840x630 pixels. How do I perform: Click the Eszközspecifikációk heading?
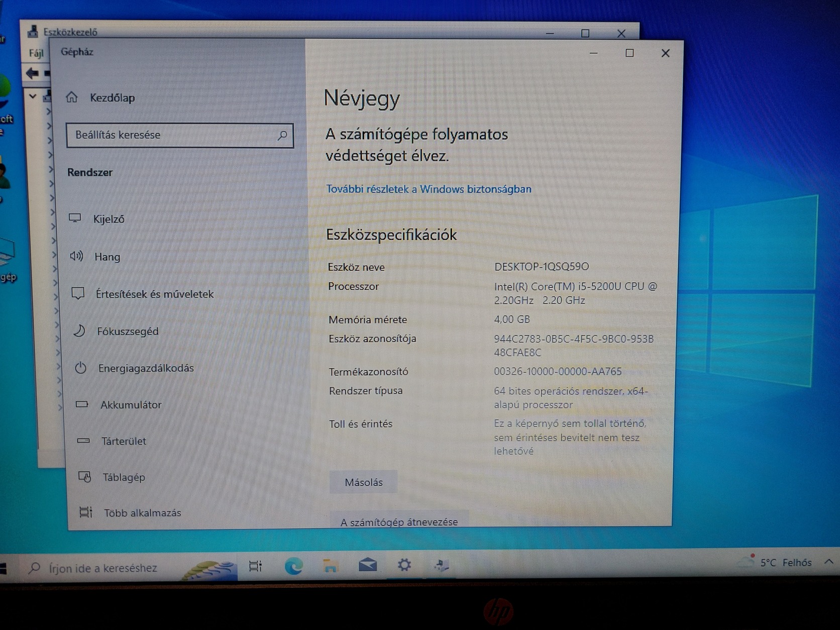[391, 235]
